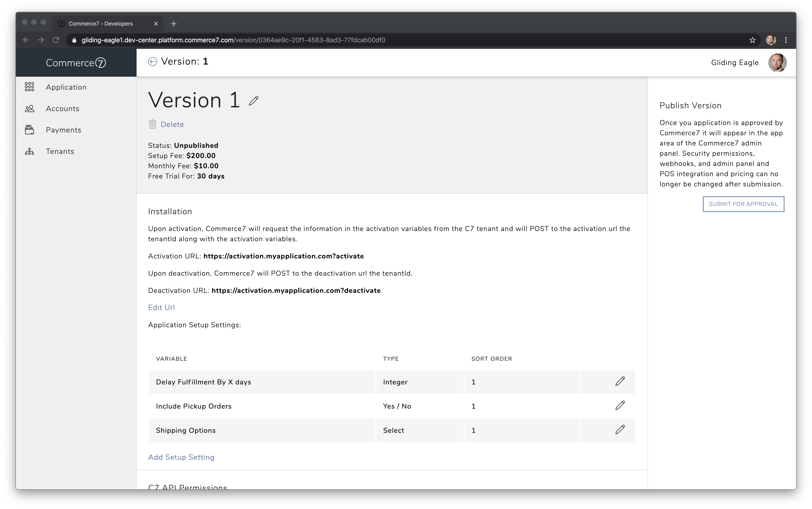812x509 pixels.
Task: Open the Gliding Eagle user avatar menu
Action: tap(777, 63)
